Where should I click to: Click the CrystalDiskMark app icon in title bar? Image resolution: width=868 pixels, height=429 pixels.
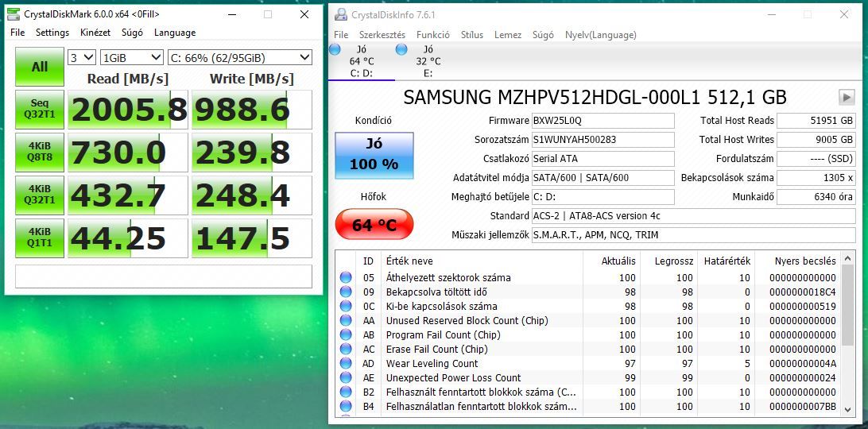click(x=14, y=14)
